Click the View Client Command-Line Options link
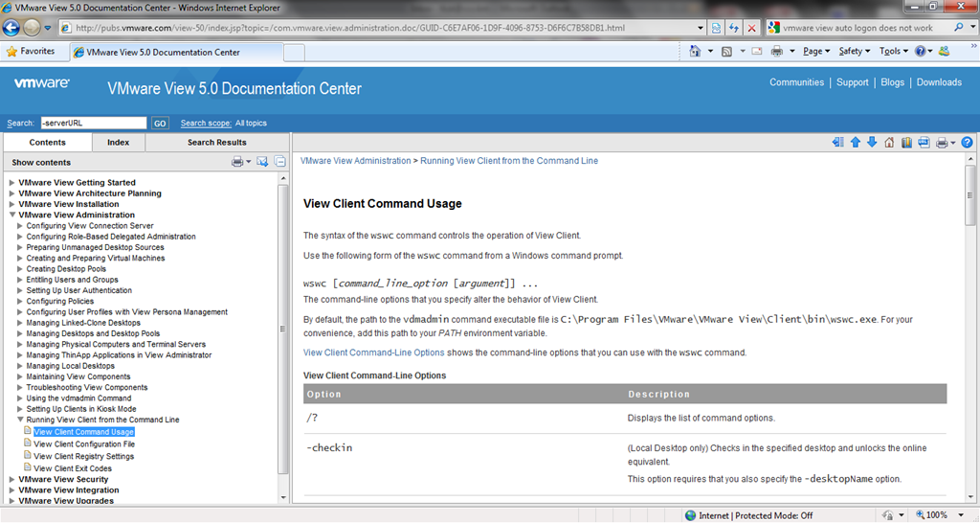This screenshot has width=980, height=523. [x=374, y=352]
